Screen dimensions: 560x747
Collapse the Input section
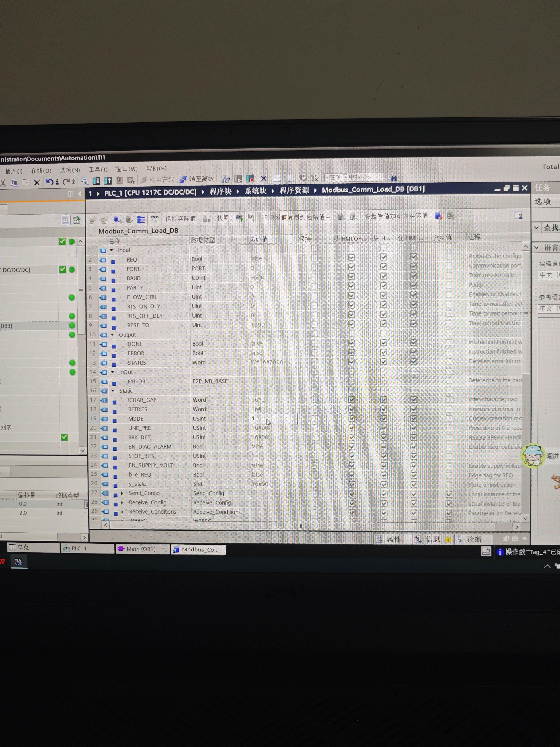point(112,250)
